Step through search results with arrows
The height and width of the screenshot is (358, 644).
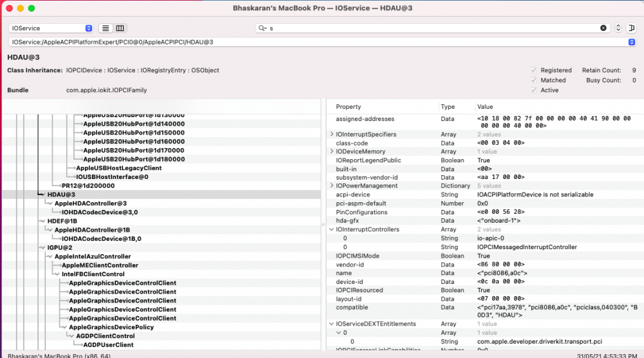[618, 28]
